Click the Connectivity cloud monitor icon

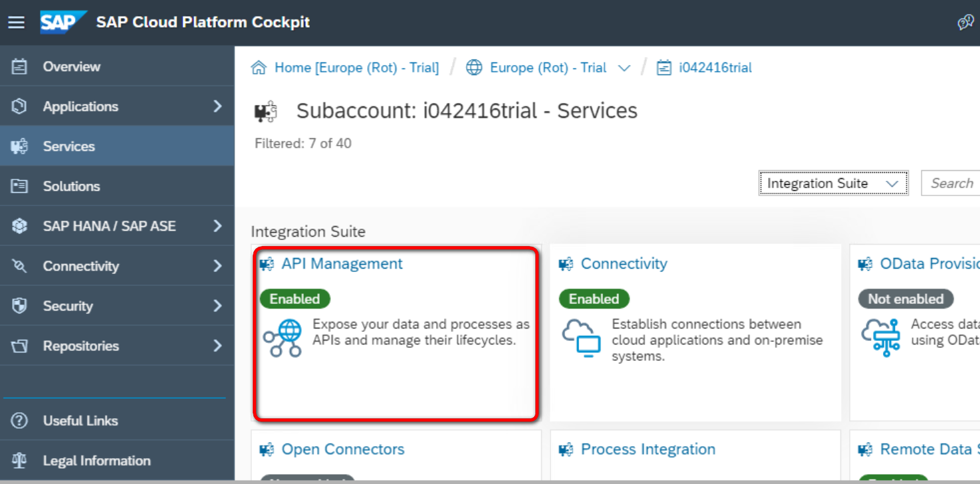[x=581, y=338]
